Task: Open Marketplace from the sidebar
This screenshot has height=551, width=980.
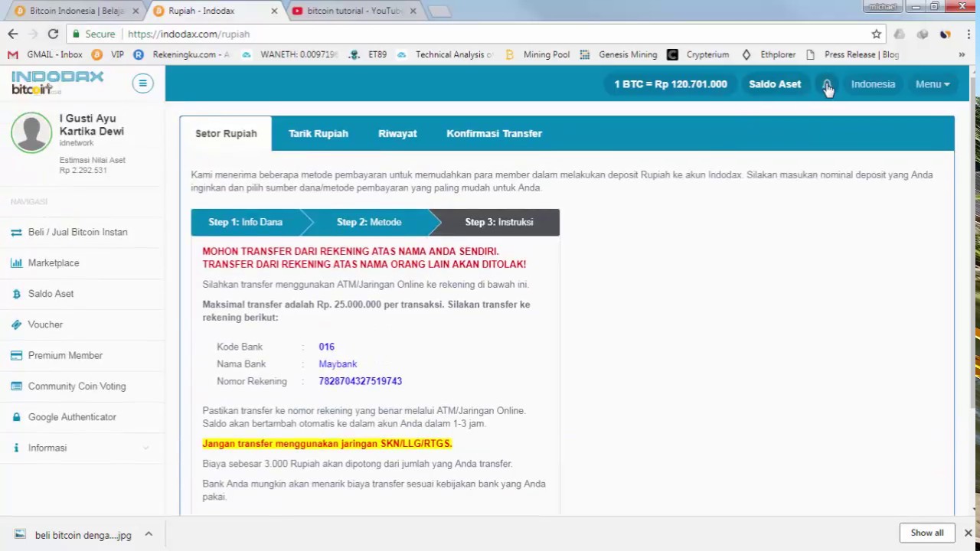Action: [x=54, y=262]
